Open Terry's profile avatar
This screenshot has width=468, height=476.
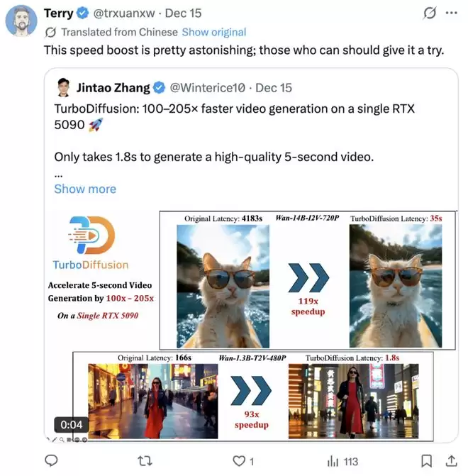(x=21, y=21)
